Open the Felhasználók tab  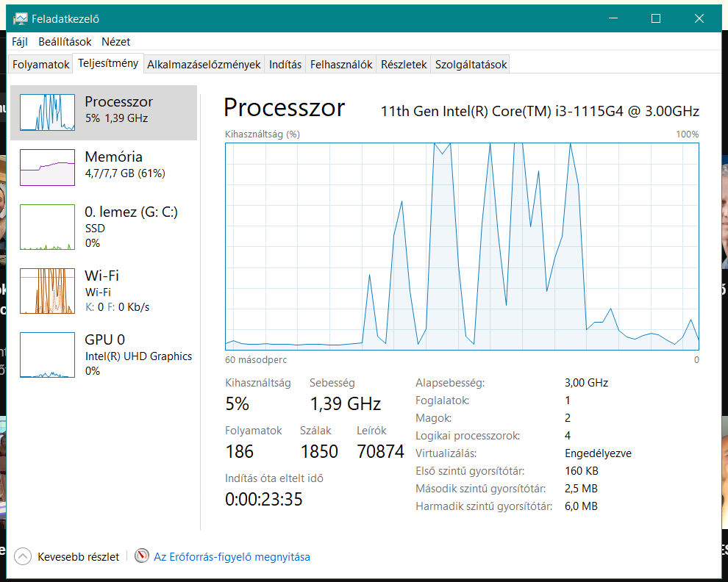[341, 64]
